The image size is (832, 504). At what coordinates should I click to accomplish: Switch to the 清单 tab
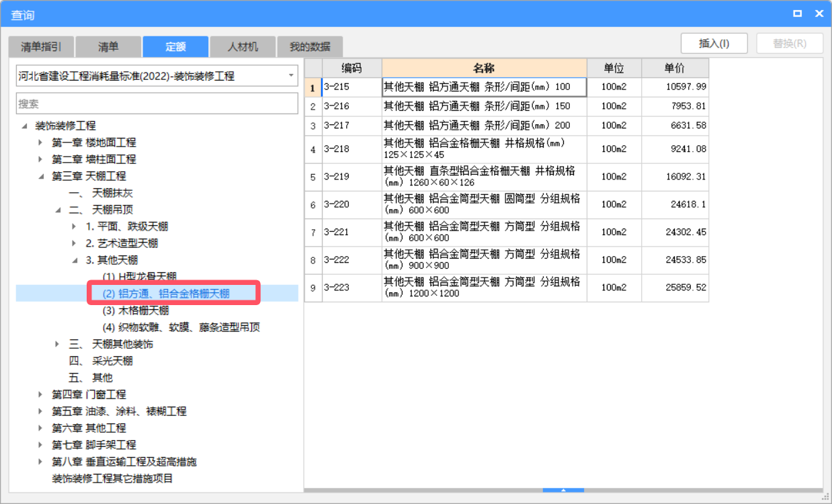coord(108,46)
